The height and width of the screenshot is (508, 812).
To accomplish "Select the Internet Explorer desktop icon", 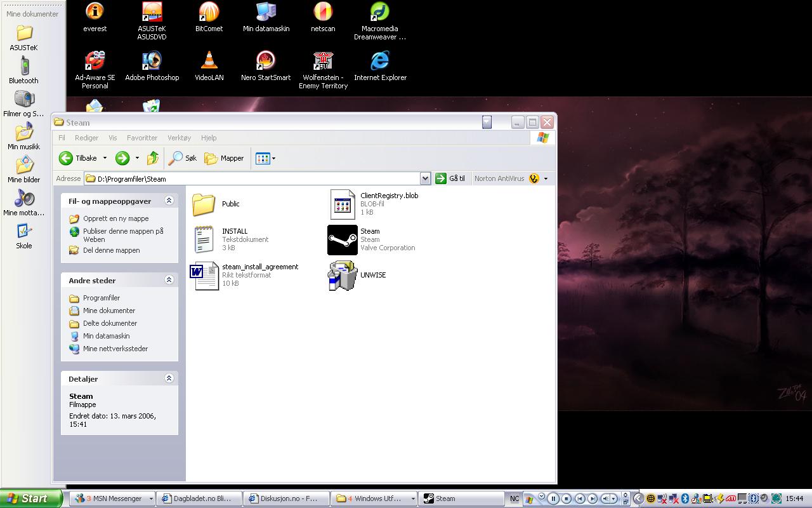I will pyautogui.click(x=380, y=66).
